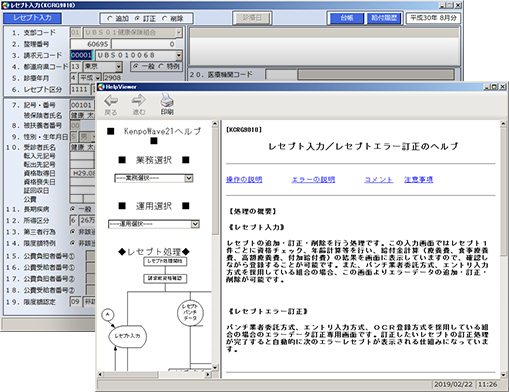Viewport: 509px width, 392px height.
Task: Select the 訂正 radio button
Action: tap(137, 19)
